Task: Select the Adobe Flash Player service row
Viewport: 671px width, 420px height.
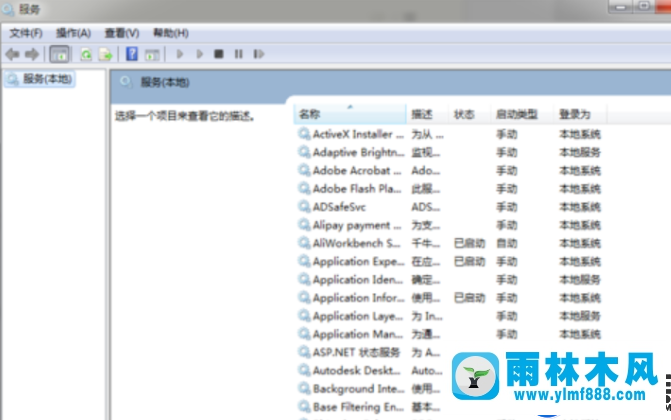Action: (449, 189)
